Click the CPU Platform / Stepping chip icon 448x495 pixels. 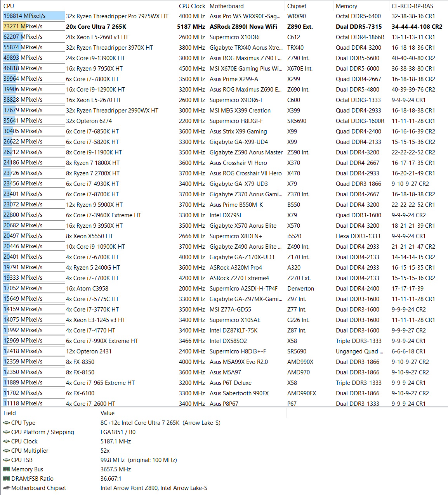coord(6,432)
